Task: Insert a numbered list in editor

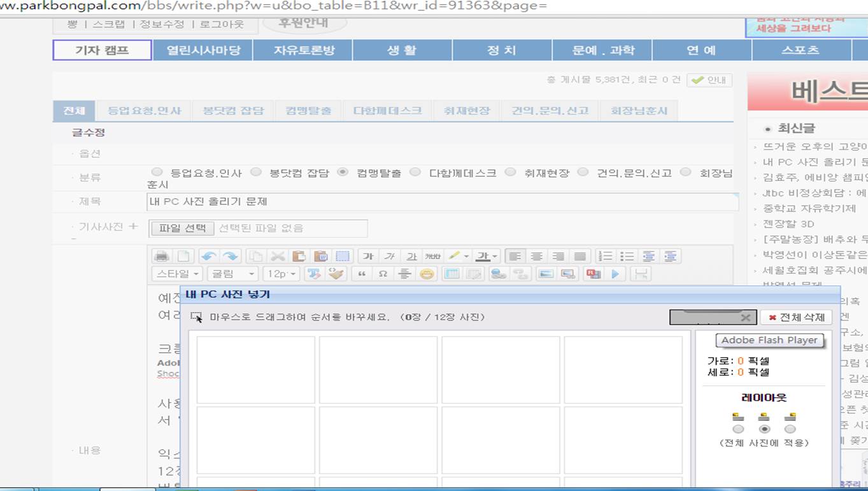Action: tap(606, 256)
